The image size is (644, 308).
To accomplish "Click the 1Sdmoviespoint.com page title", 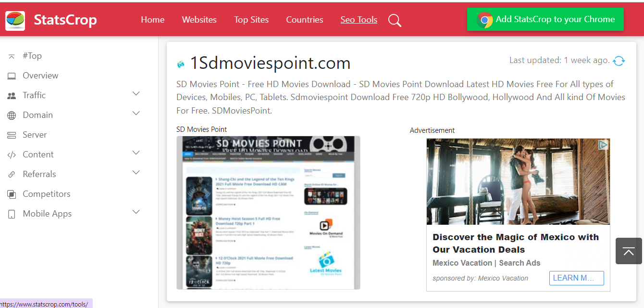I will point(270,63).
